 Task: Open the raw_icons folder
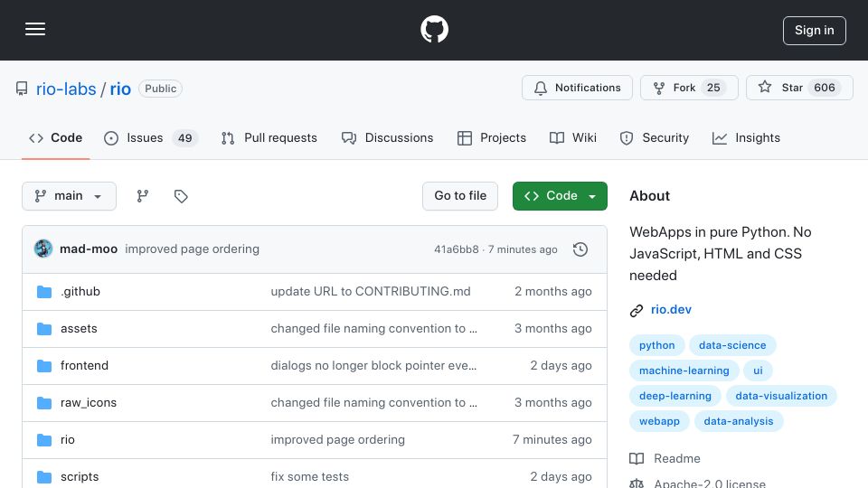coord(89,403)
